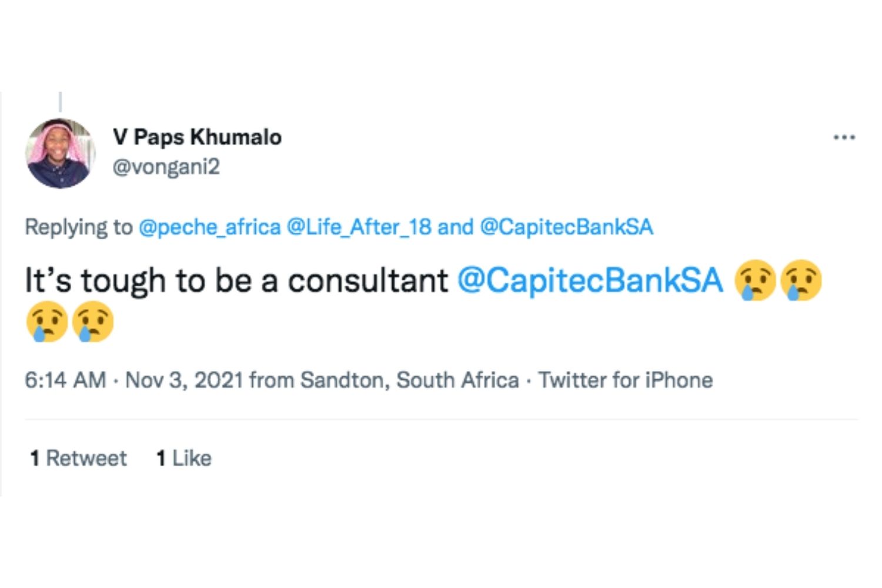View the 1 Retweet count
Screen dimensions: 882x588
[78, 458]
